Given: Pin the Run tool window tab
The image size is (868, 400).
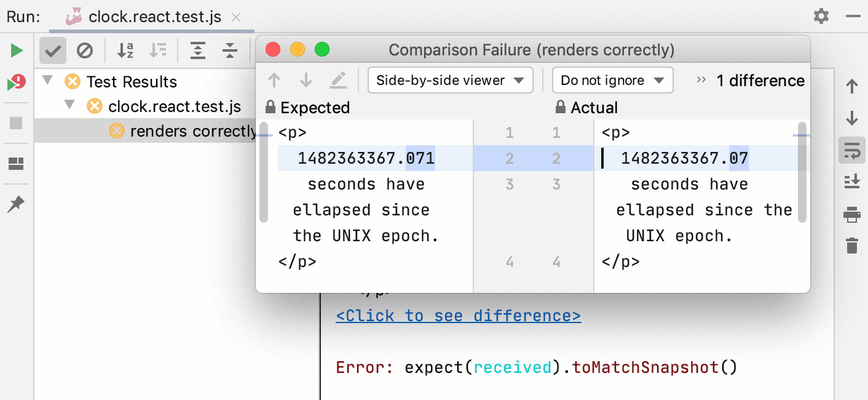Looking at the screenshot, I should click(x=15, y=203).
